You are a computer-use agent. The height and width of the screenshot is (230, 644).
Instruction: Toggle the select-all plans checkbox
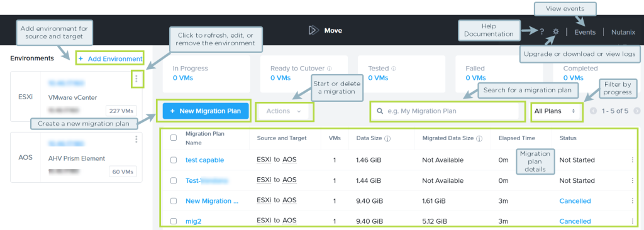pyautogui.click(x=174, y=138)
